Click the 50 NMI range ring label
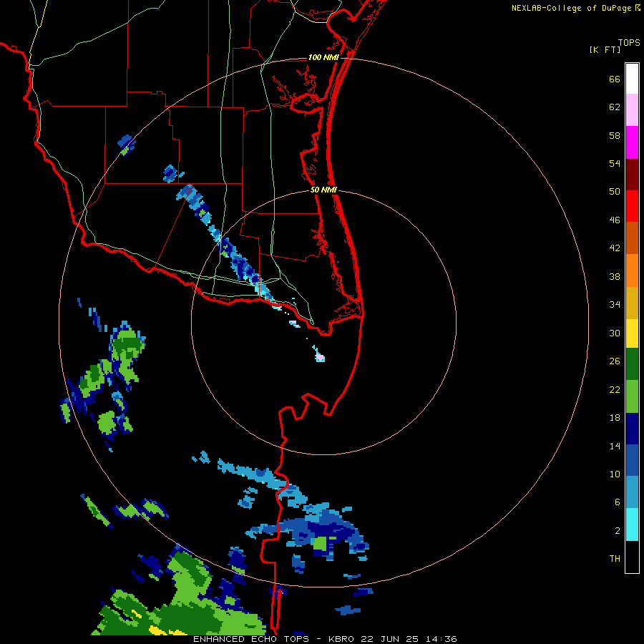 [323, 190]
